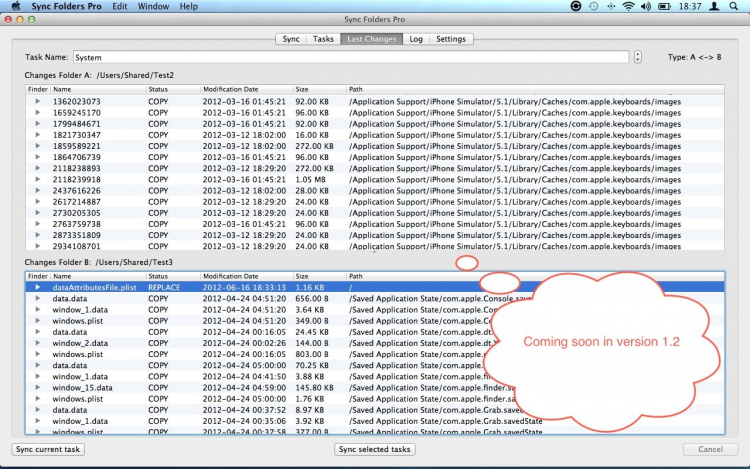The width and height of the screenshot is (750, 469).
Task: Open the Help menu
Action: click(x=188, y=6)
